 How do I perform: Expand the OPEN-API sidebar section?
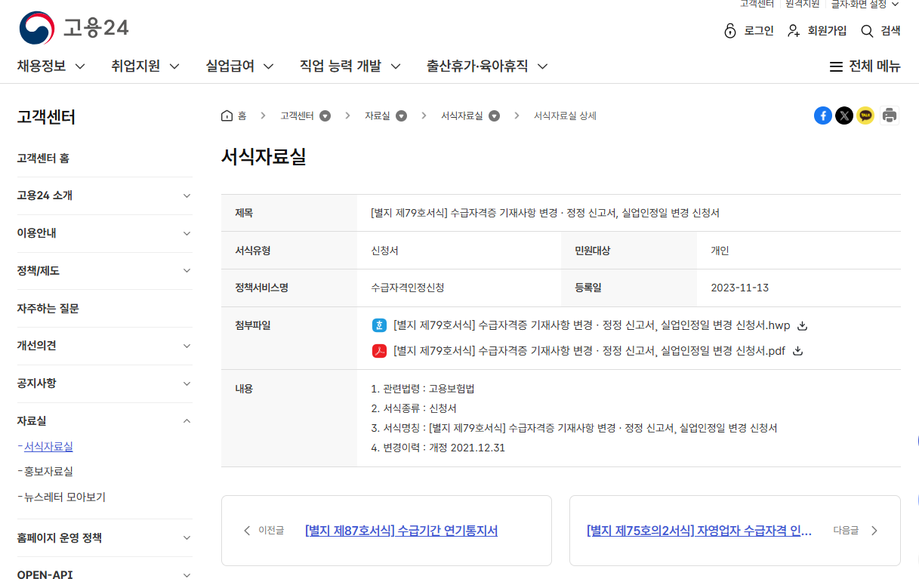187,575
